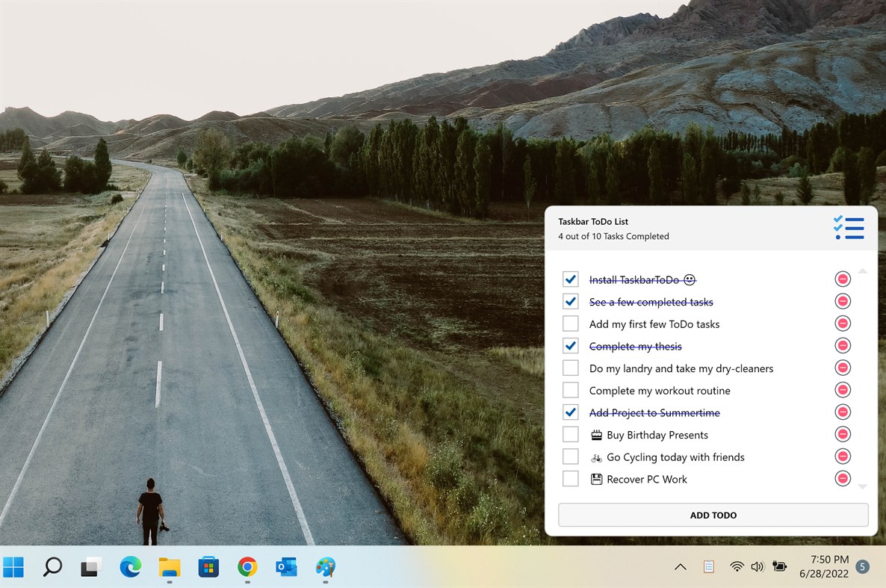This screenshot has height=588, width=886.
Task: Open Google Chrome on the taskbar
Action: pyautogui.click(x=247, y=568)
